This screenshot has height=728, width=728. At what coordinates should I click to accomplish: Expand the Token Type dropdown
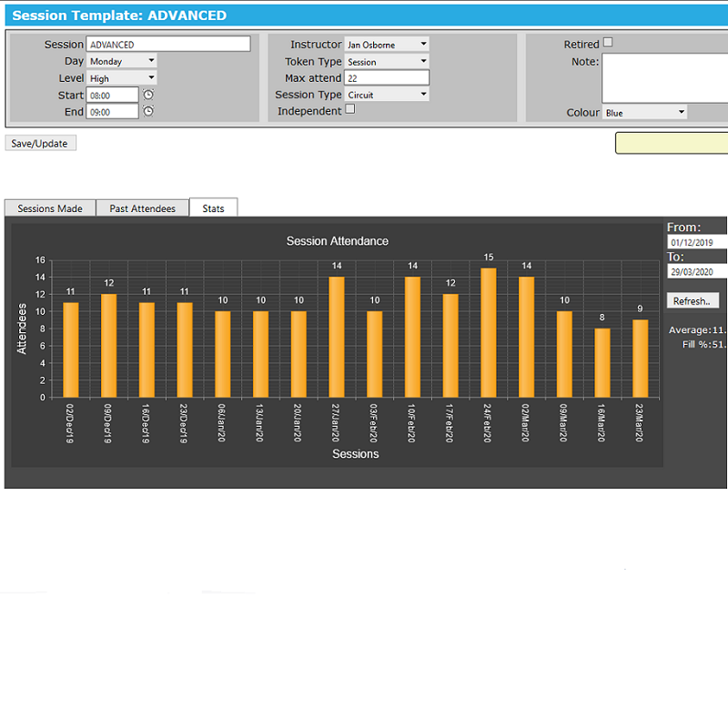pos(386,61)
